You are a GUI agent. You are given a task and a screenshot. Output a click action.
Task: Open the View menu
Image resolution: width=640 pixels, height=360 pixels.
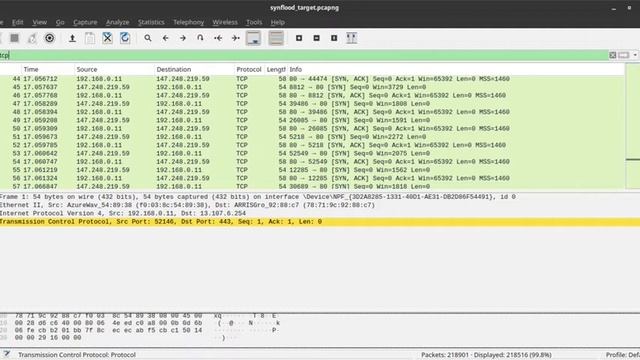[x=40, y=22]
